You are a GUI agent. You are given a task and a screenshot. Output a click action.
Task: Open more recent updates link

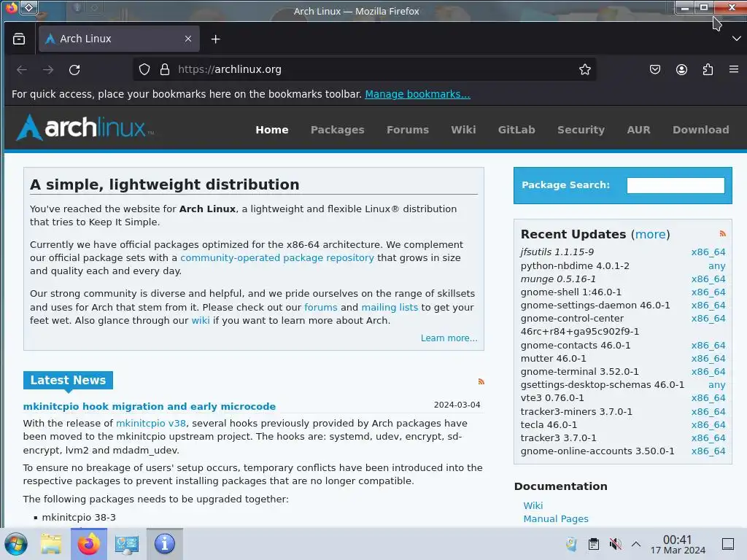pos(650,234)
